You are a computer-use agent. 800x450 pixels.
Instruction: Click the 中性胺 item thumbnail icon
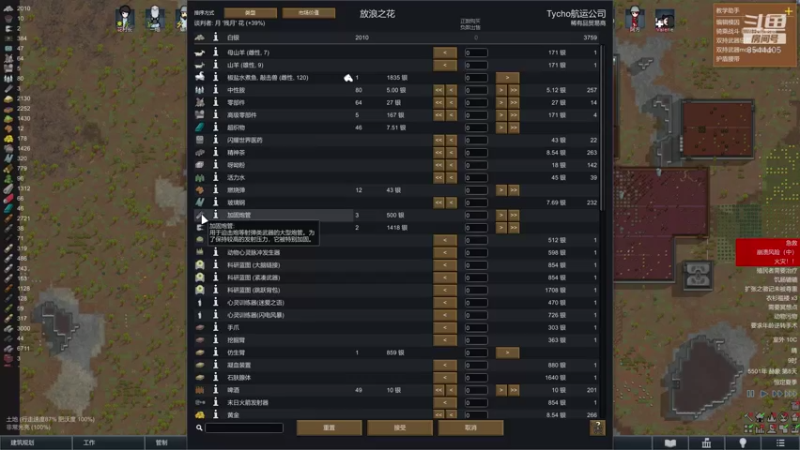(x=199, y=90)
